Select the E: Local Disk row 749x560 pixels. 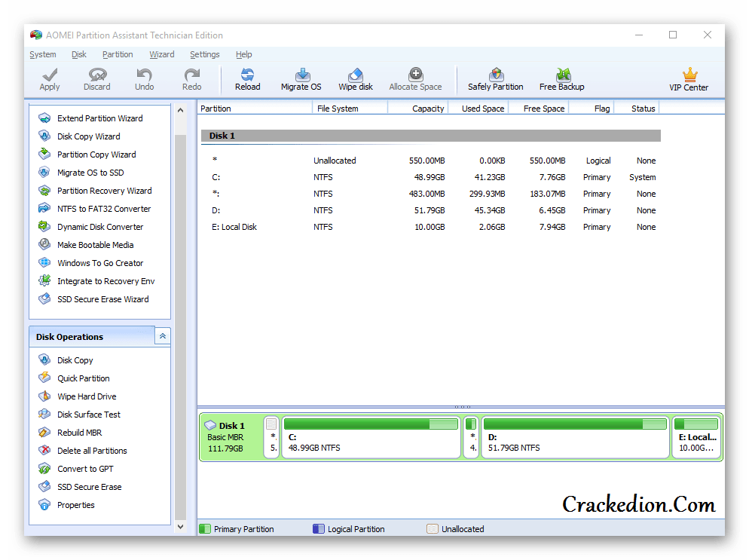pos(431,227)
